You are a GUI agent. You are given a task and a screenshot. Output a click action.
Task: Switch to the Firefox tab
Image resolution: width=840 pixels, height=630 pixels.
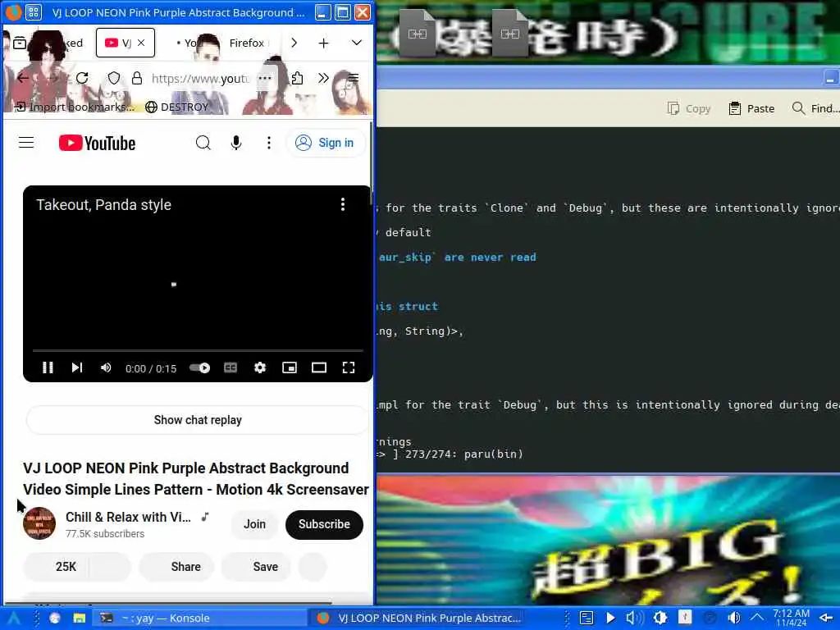(246, 43)
